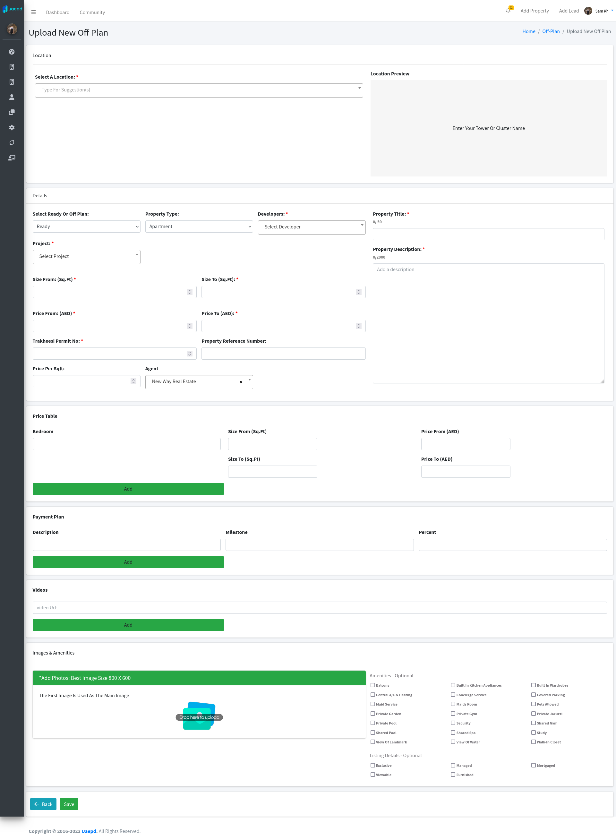Image resolution: width=616 pixels, height=840 pixels.
Task: Go to Dashboard in top navigation
Action: [x=57, y=12]
